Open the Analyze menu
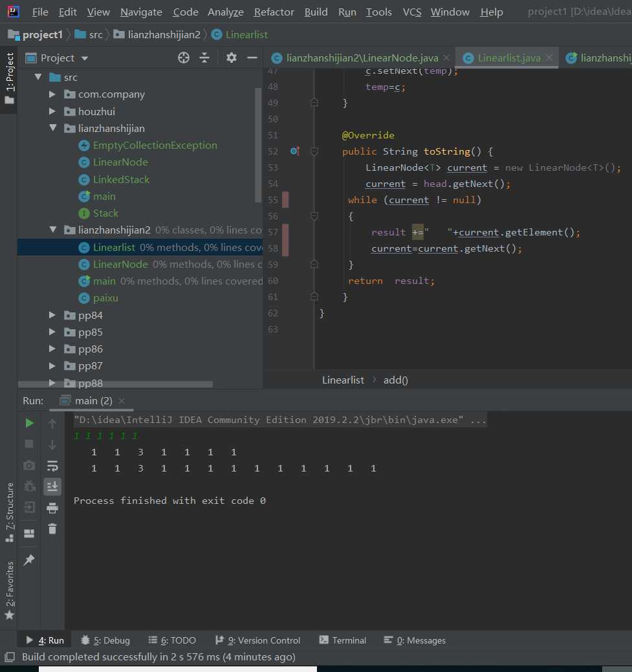 [x=226, y=12]
